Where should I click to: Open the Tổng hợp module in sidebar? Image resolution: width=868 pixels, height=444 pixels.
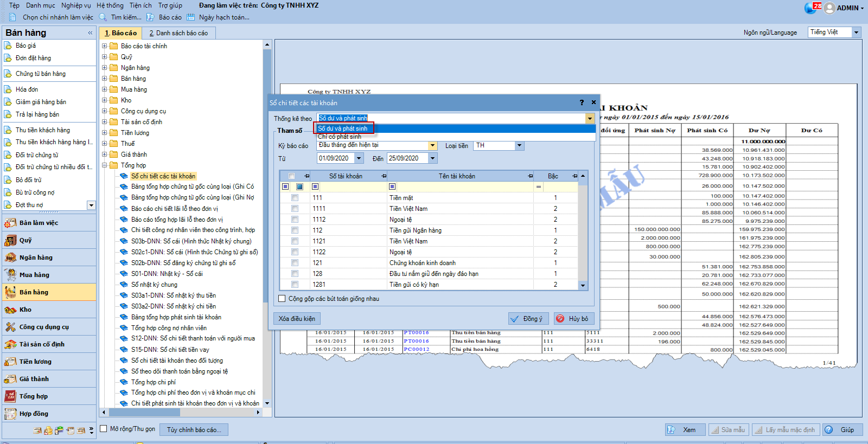tap(49, 396)
